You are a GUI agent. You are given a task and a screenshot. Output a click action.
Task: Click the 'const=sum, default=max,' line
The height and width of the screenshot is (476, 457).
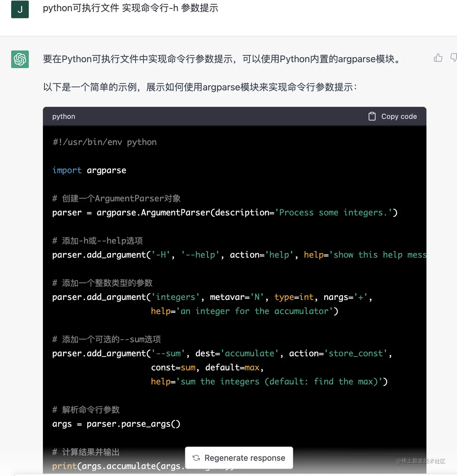pos(207,368)
